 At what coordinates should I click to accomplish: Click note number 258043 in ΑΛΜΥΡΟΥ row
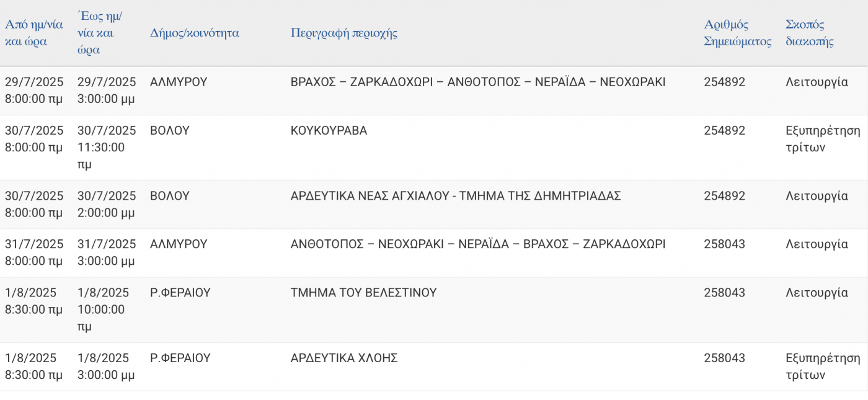(x=725, y=244)
